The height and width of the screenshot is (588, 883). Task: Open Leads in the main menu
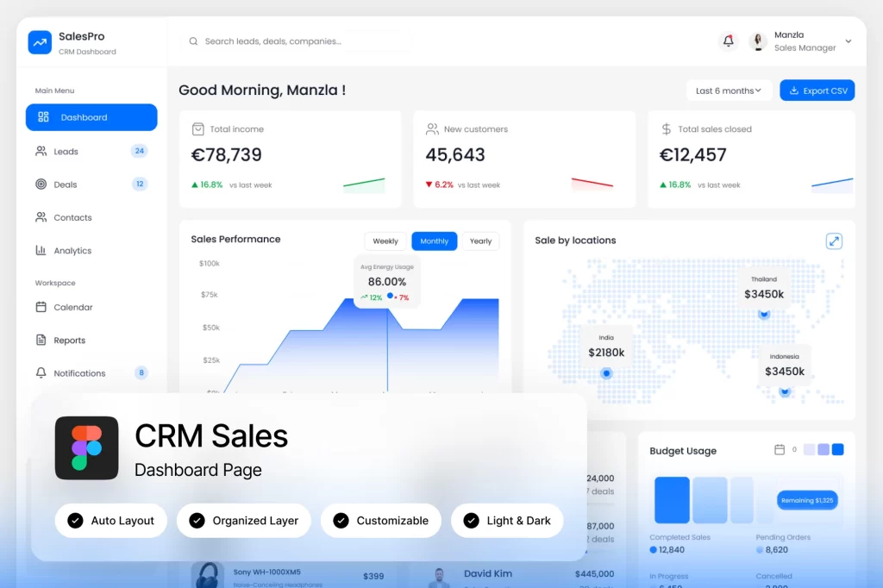pyautogui.click(x=66, y=152)
